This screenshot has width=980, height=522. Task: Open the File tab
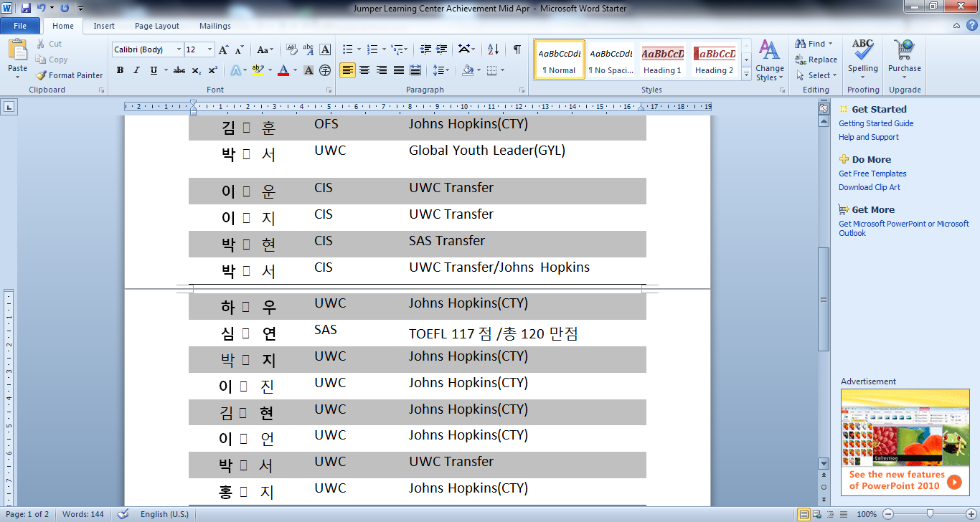pos(20,26)
